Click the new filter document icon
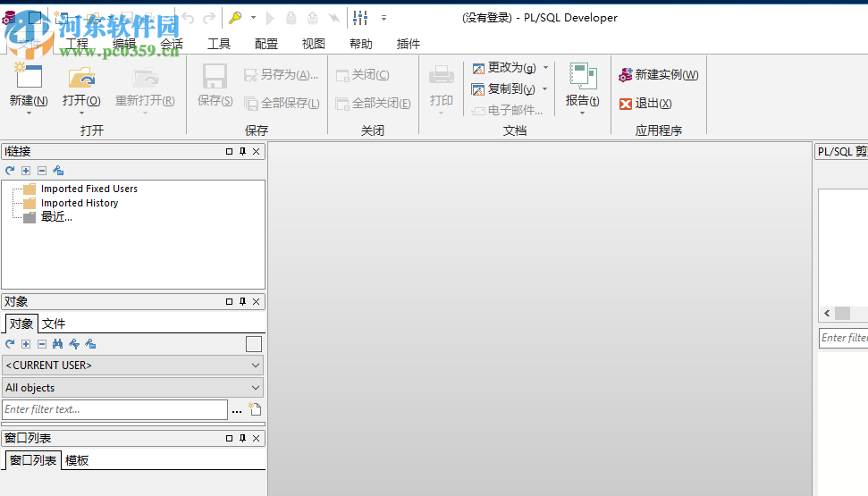The image size is (868, 496). [255, 409]
